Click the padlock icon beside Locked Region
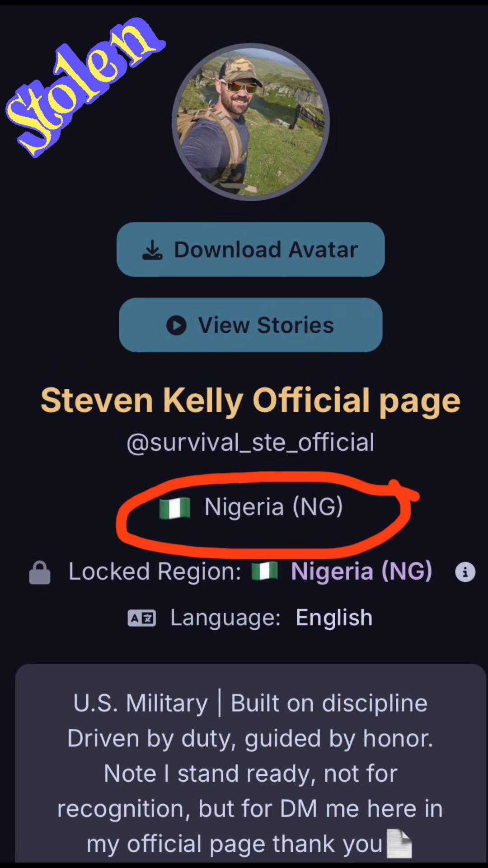This screenshot has width=488, height=868. click(40, 572)
